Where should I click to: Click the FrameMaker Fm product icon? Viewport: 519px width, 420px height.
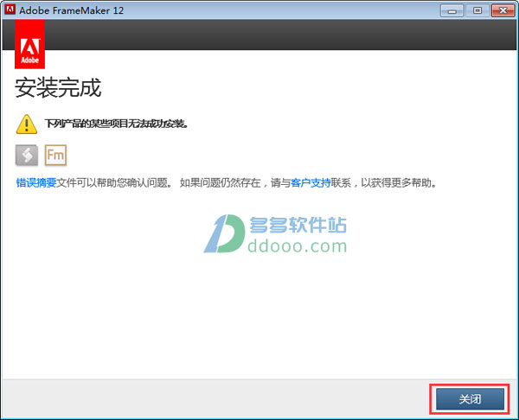(55, 155)
